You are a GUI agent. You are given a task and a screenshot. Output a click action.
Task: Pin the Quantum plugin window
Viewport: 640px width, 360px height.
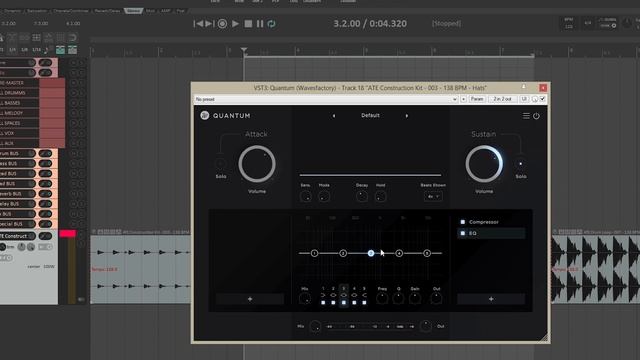(524, 87)
